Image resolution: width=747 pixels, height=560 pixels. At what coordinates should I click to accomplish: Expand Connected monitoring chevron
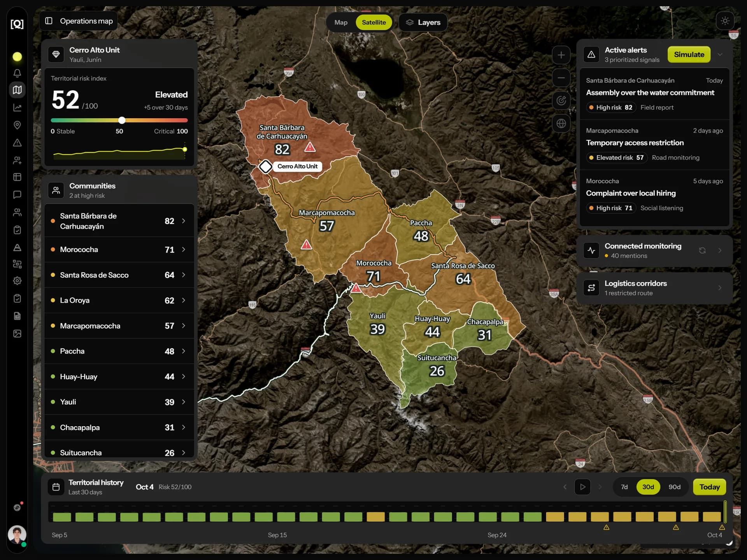720,250
